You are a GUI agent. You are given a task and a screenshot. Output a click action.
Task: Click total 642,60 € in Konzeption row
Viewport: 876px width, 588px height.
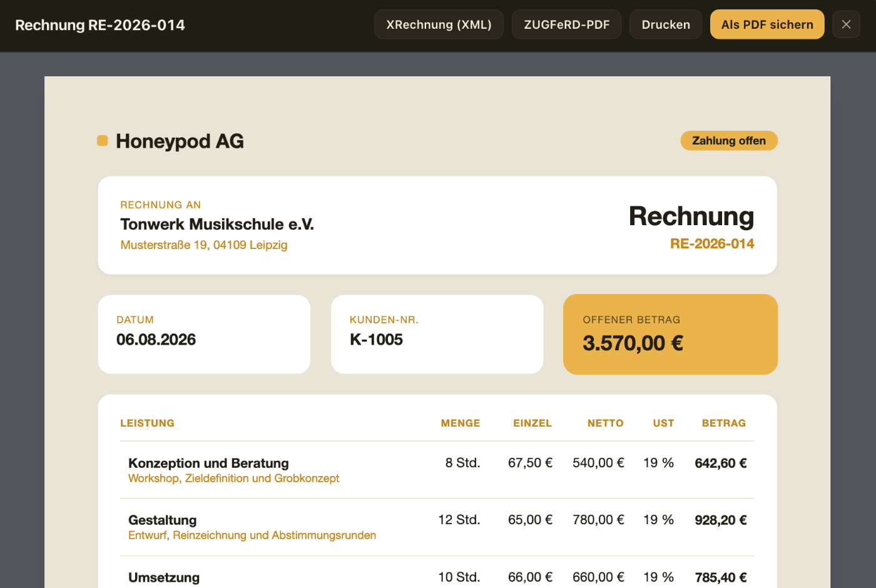pos(721,463)
